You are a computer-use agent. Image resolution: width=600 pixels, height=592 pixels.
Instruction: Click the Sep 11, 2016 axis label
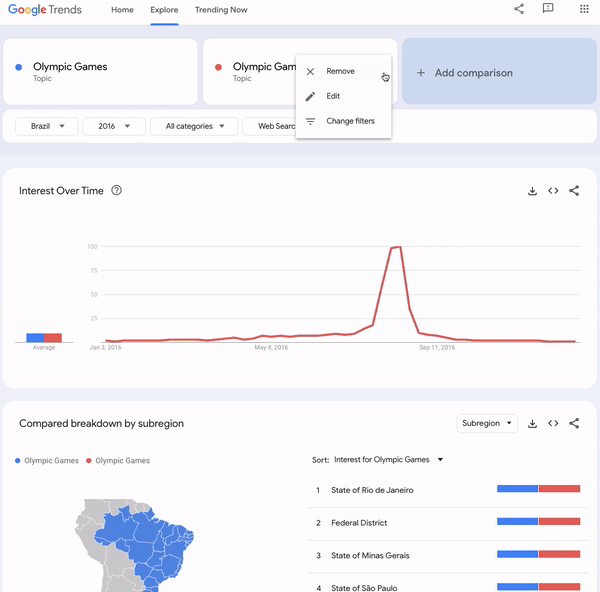[437, 347]
